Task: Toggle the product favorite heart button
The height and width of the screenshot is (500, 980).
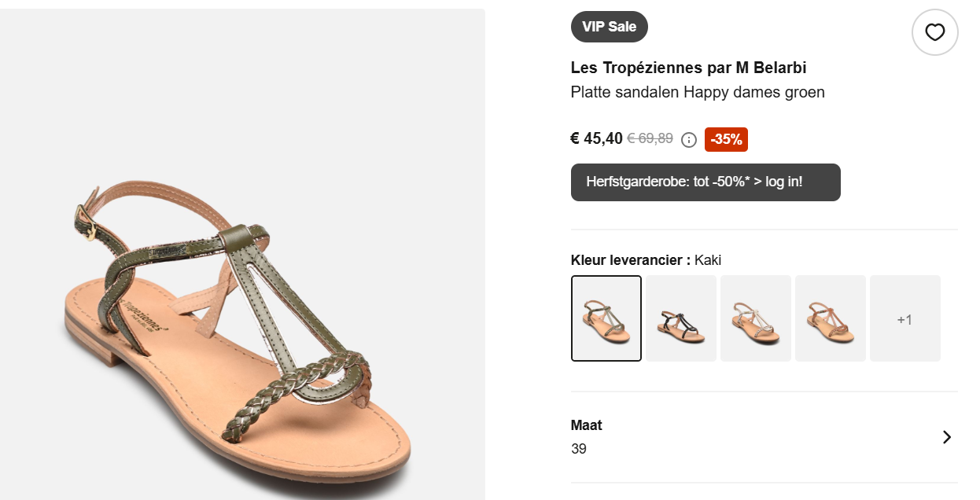Action: tap(934, 31)
